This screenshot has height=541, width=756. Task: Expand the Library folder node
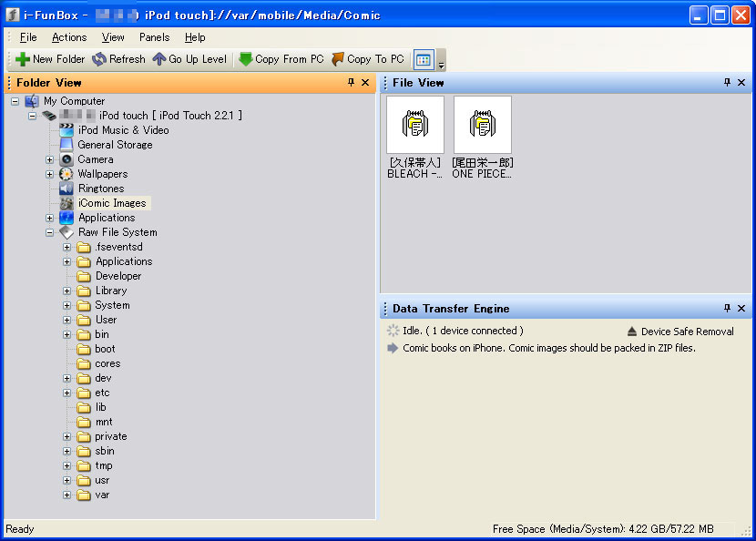[x=66, y=291]
